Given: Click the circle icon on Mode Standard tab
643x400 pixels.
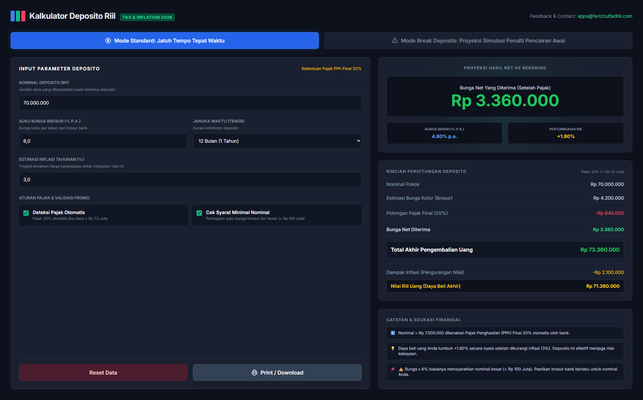Looking at the screenshot, I should tap(108, 41).
